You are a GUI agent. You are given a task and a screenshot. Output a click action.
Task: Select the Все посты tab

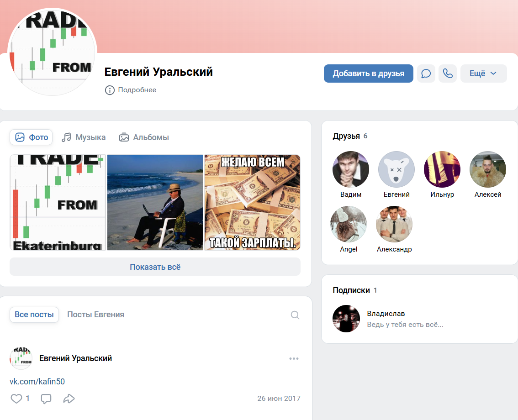(x=34, y=315)
